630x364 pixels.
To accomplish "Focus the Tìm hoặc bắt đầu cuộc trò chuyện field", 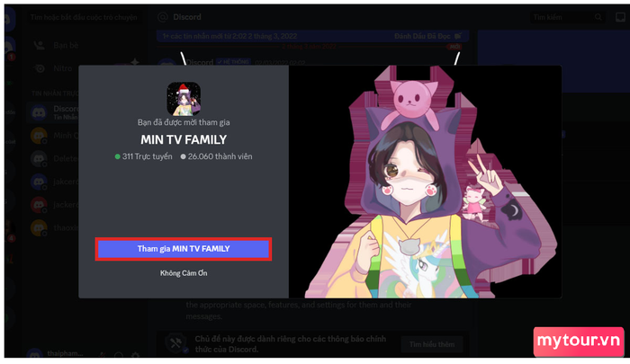I will [84, 17].
